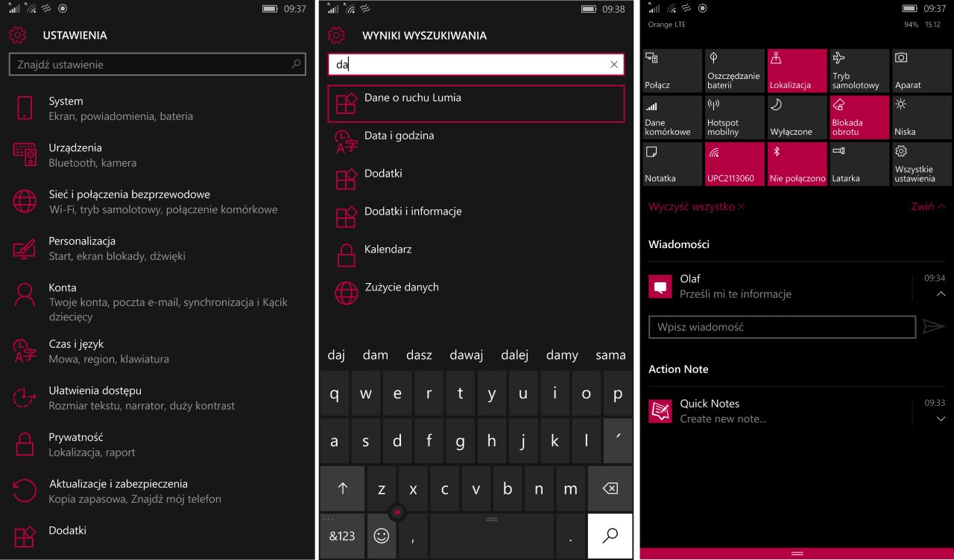The image size is (954, 560).
Task: Open Sieć i połączenia bezprzewodowe globe icon
Action: pyautogui.click(x=25, y=201)
